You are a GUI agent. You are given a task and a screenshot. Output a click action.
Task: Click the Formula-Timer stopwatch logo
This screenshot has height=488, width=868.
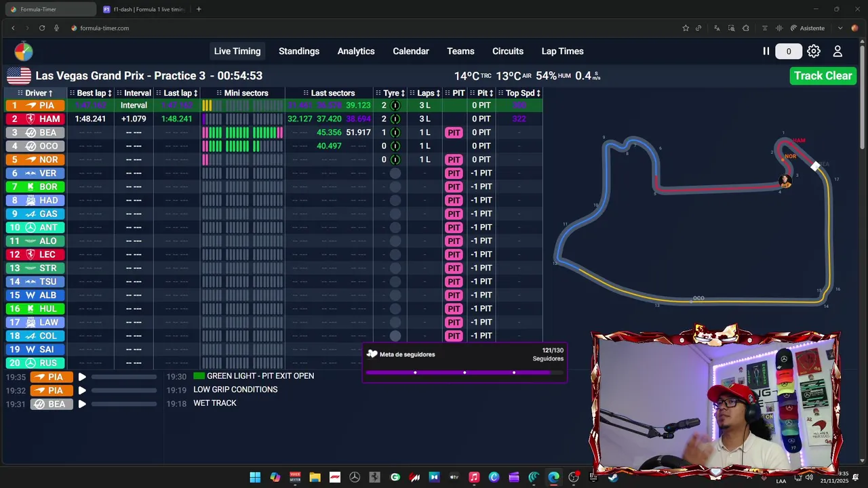(24, 52)
